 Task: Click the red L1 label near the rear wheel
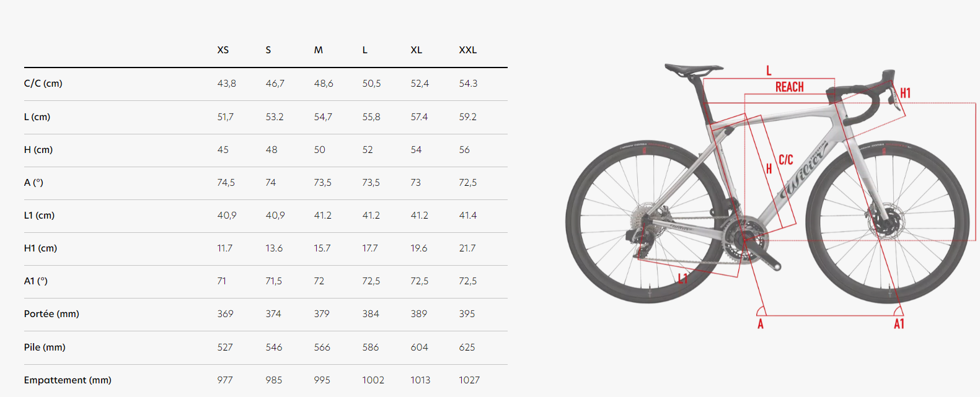[x=682, y=279]
